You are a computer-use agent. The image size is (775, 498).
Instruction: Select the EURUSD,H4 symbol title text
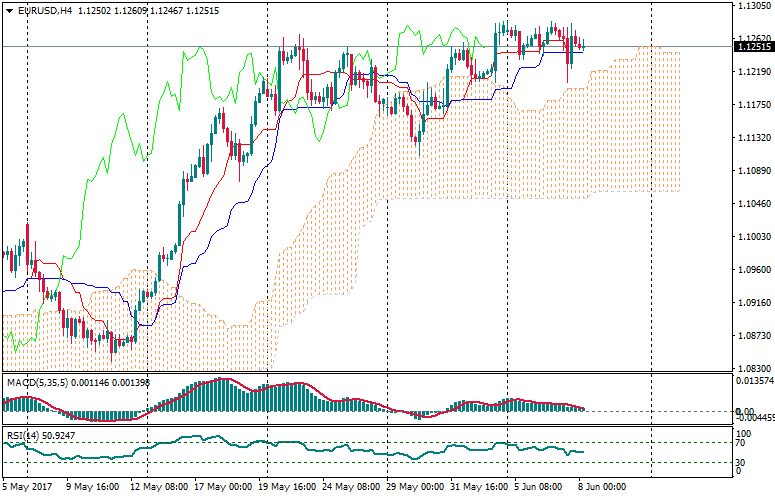coord(43,11)
